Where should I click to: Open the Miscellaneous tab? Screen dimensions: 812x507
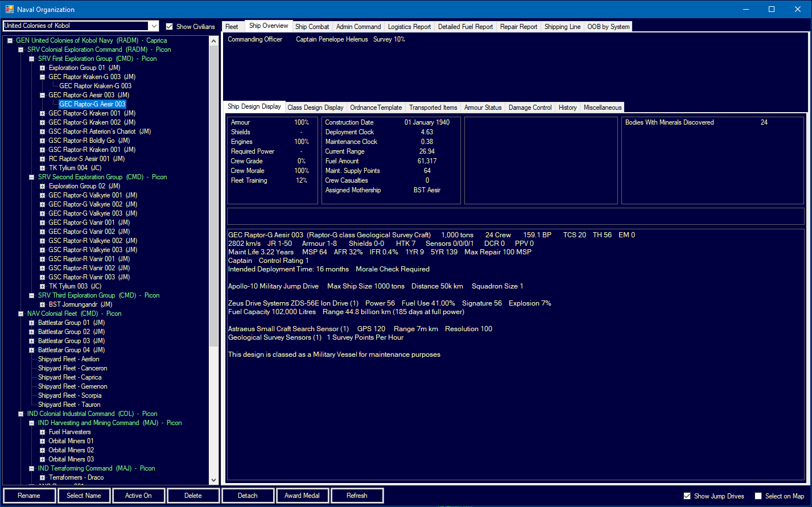603,108
